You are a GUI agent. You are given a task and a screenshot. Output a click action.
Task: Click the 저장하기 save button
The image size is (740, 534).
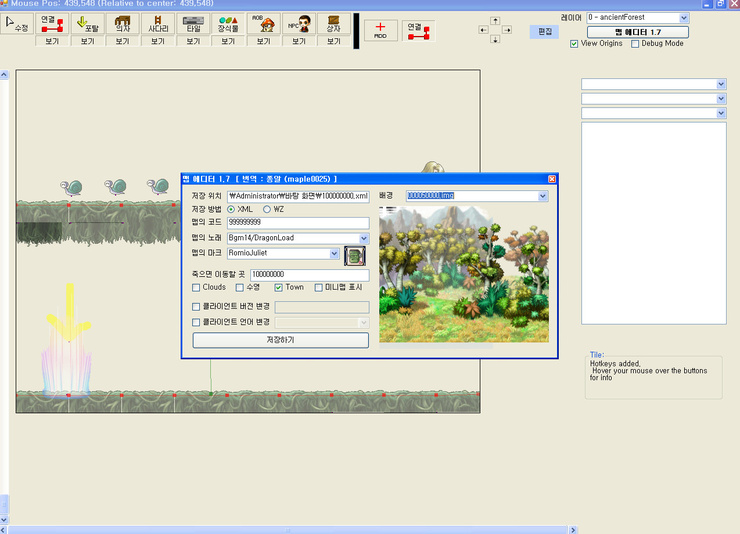(x=280, y=340)
